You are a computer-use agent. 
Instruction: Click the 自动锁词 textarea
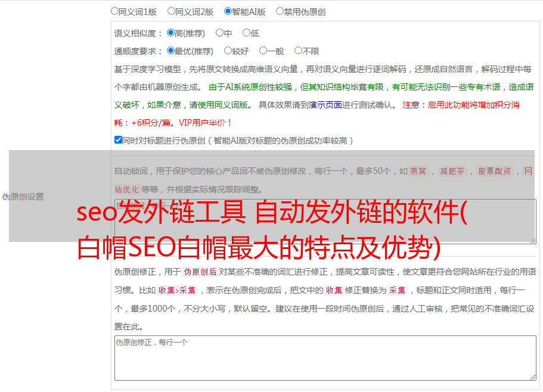pyautogui.click(x=325, y=222)
